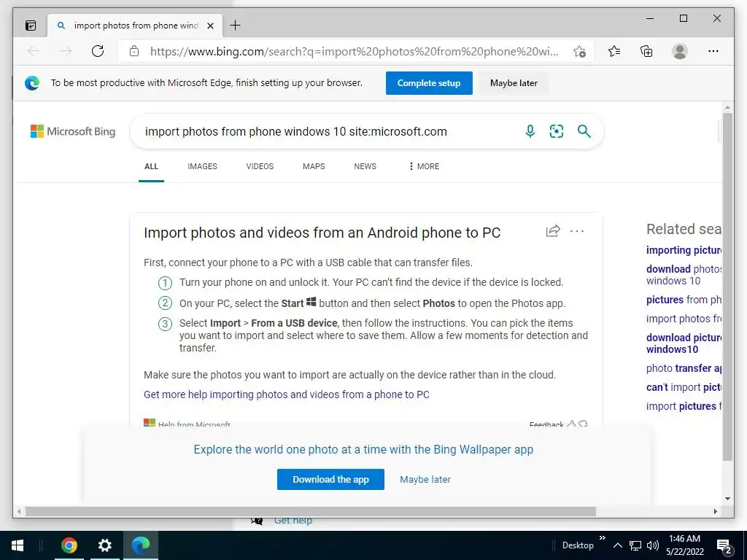Click 'importing pictur...' related search
The image size is (747, 560).
point(684,251)
